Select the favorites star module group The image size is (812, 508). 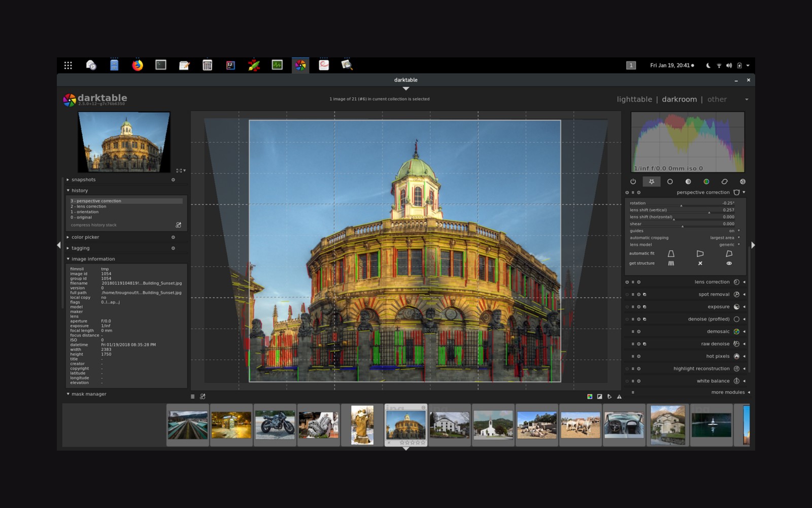[x=652, y=181]
